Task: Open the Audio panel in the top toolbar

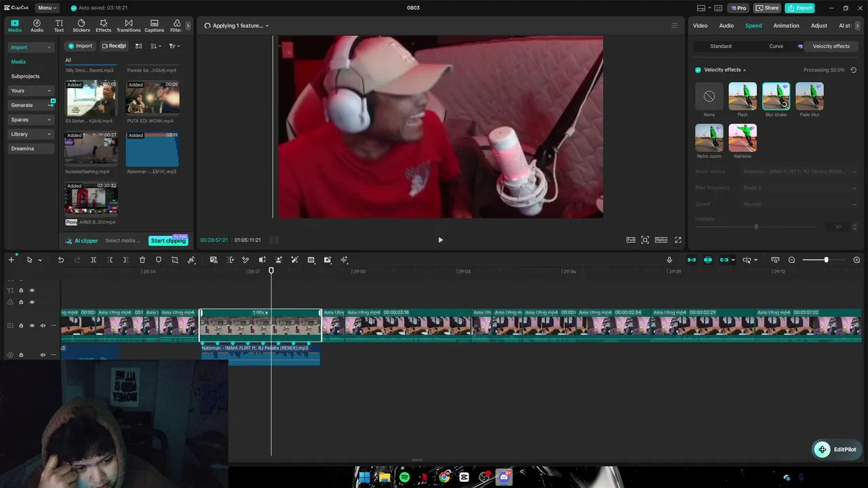Action: click(x=37, y=26)
